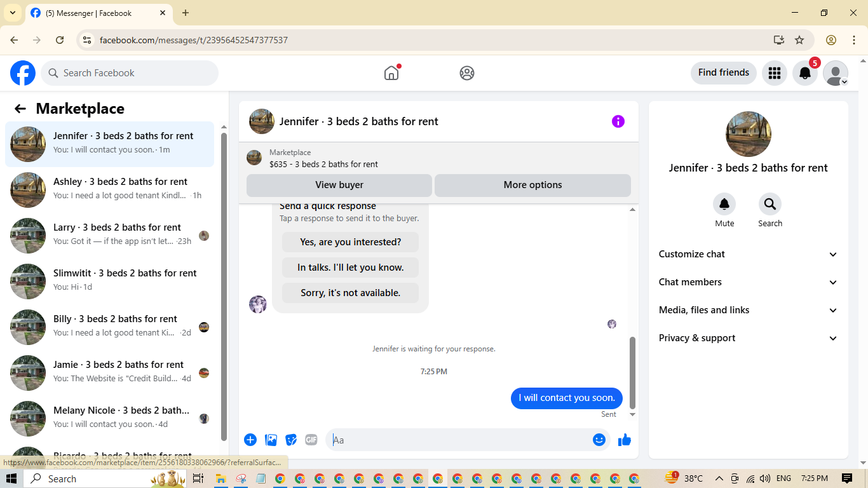868x488 pixels.
Task: Open Chrome profile icon in toolbar
Action: click(831, 40)
